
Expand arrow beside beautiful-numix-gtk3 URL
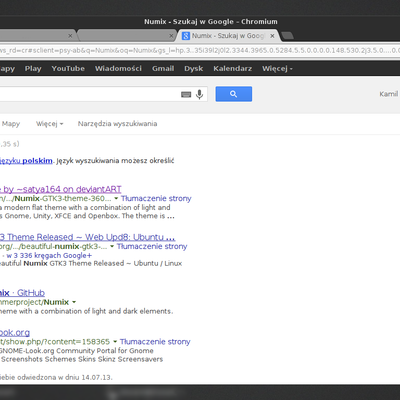click(x=112, y=247)
